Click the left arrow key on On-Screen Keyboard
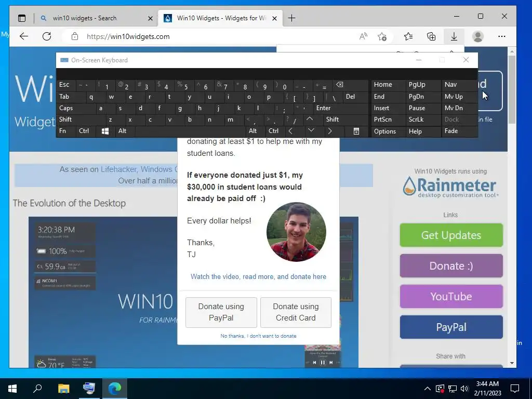The width and height of the screenshot is (532, 399). [x=291, y=131]
